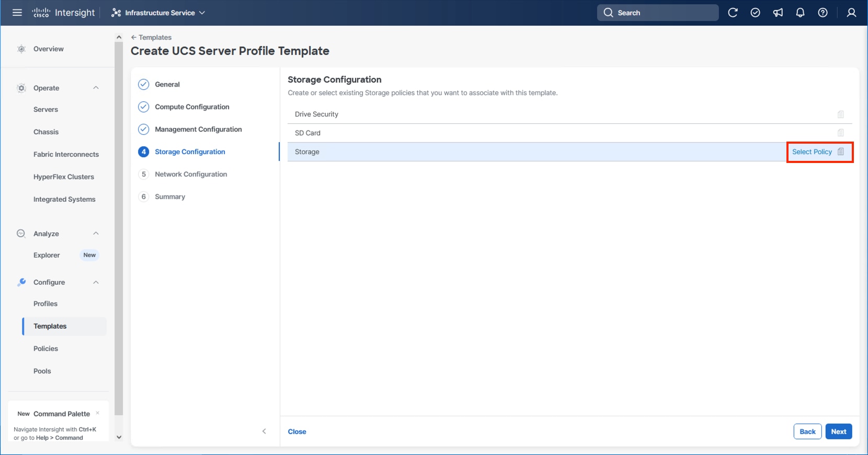Click the refresh icon in header

733,13
